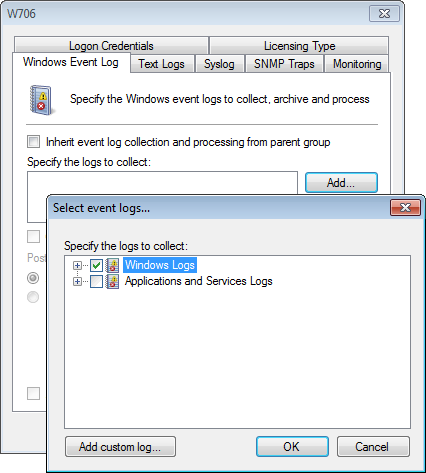
Task: Confirm selection with the OK button
Action: (292, 447)
